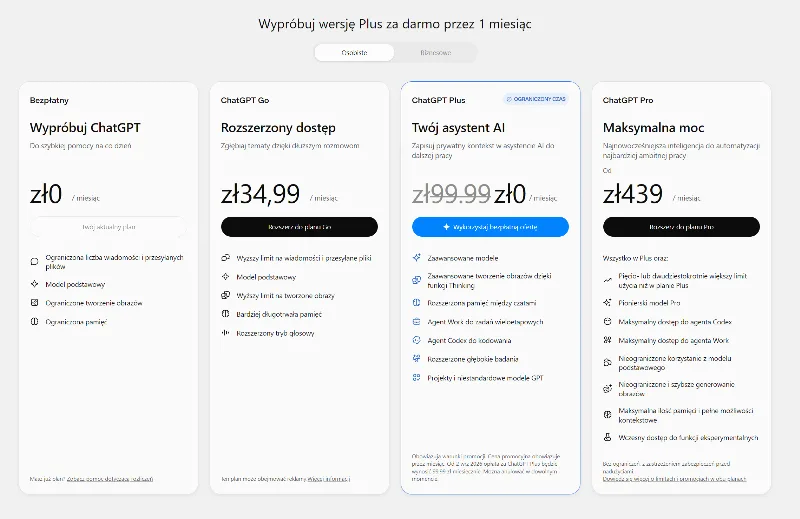Click the Ograniczone tworzenie obrazów icon
Screen dimensions: 800x519
[x=34, y=303]
